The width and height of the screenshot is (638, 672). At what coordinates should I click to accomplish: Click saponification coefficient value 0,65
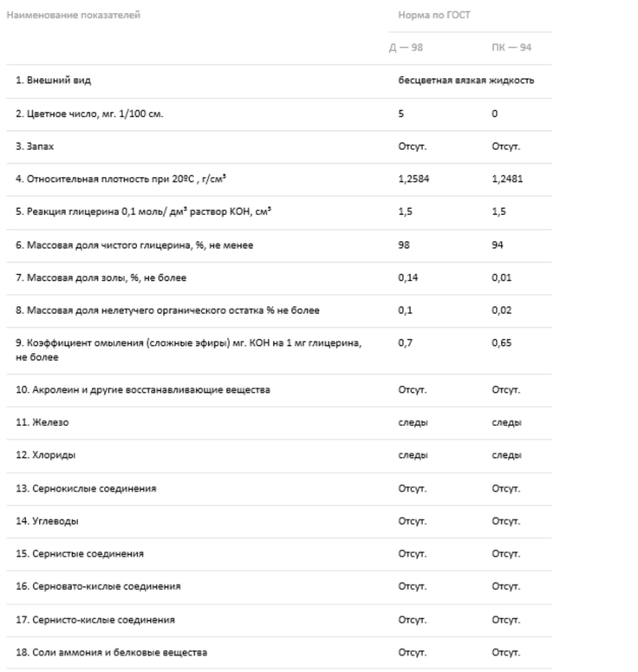click(501, 343)
